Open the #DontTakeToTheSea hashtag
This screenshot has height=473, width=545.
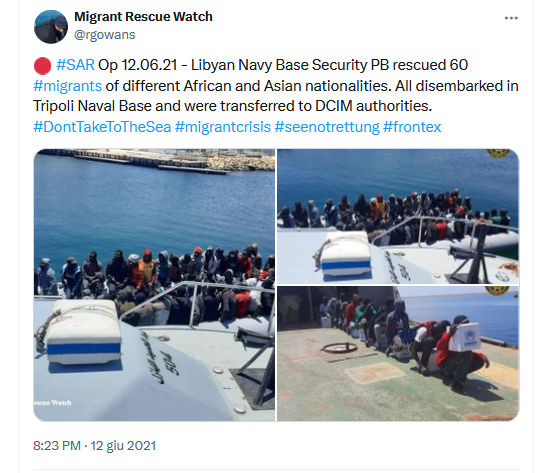click(x=102, y=127)
